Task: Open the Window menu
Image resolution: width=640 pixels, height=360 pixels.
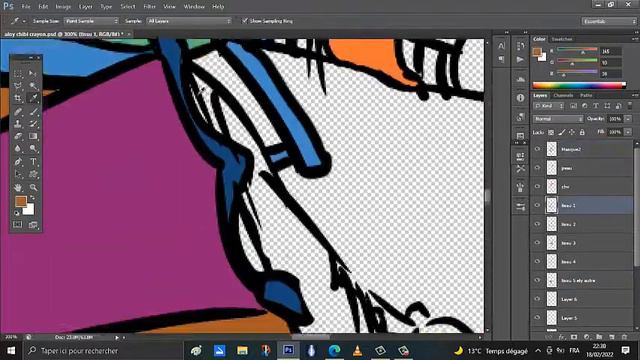Action: point(194,7)
